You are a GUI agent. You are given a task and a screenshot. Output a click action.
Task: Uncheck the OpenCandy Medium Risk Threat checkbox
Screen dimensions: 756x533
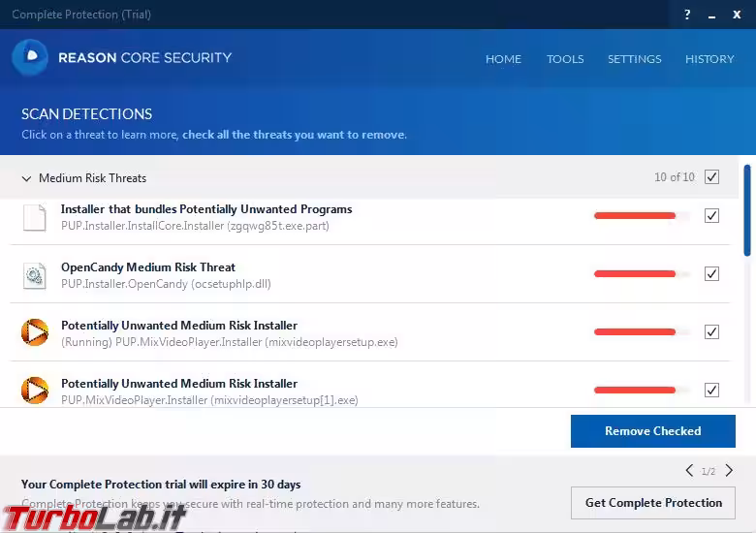point(711,273)
